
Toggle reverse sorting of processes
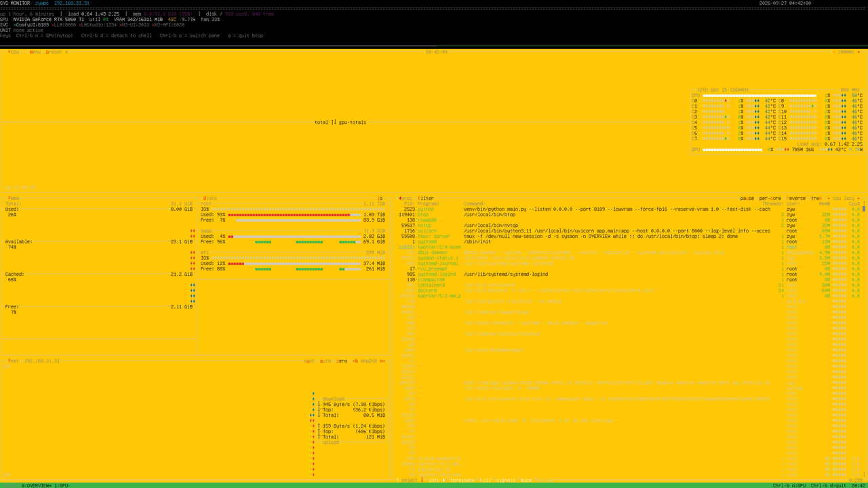[796, 199]
